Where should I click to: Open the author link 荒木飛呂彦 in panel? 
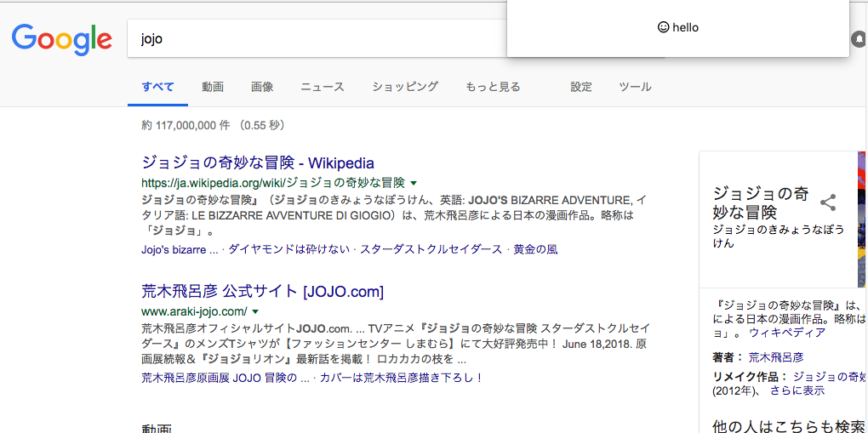point(776,357)
